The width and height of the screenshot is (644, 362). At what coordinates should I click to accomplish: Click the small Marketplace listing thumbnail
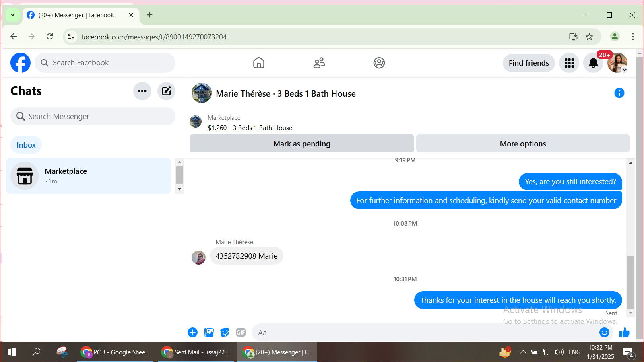coord(196,121)
